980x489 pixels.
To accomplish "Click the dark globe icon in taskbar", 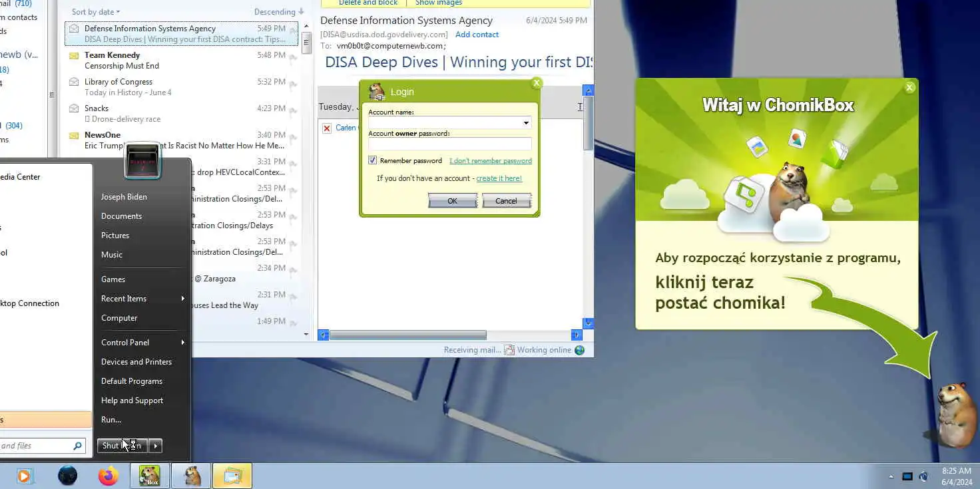I will point(67,476).
